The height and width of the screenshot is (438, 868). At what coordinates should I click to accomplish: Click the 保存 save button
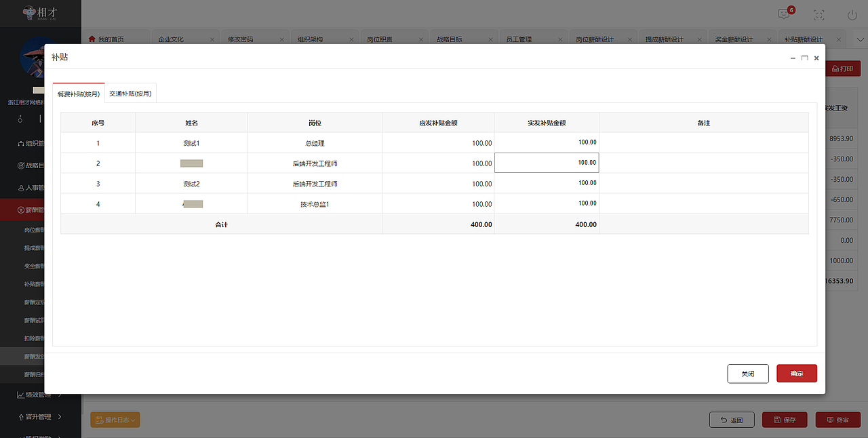tap(785, 420)
